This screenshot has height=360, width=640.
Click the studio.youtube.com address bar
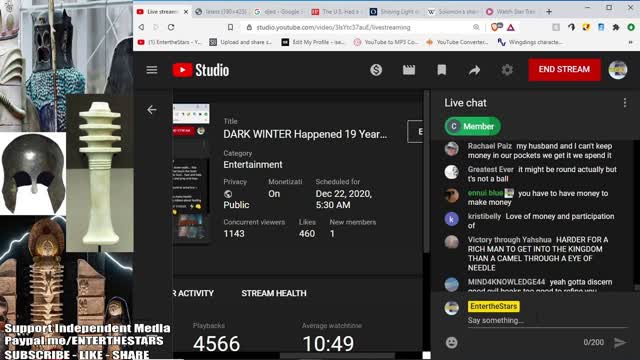[333, 27]
